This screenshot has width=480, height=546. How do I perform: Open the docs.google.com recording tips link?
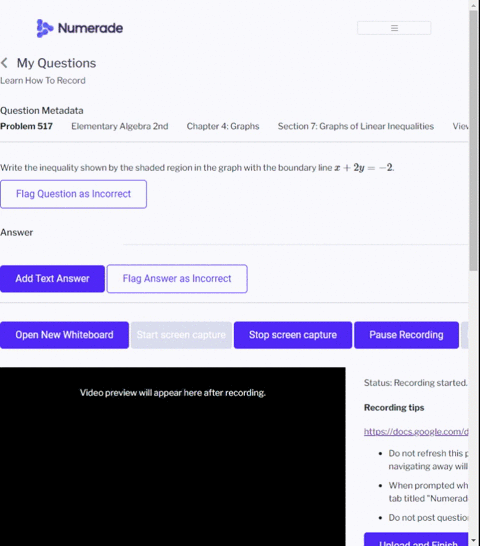(x=416, y=431)
